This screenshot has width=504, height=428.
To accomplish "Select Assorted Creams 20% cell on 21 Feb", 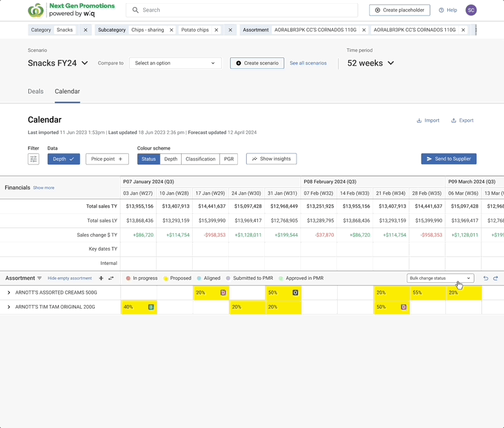I will 391,293.
